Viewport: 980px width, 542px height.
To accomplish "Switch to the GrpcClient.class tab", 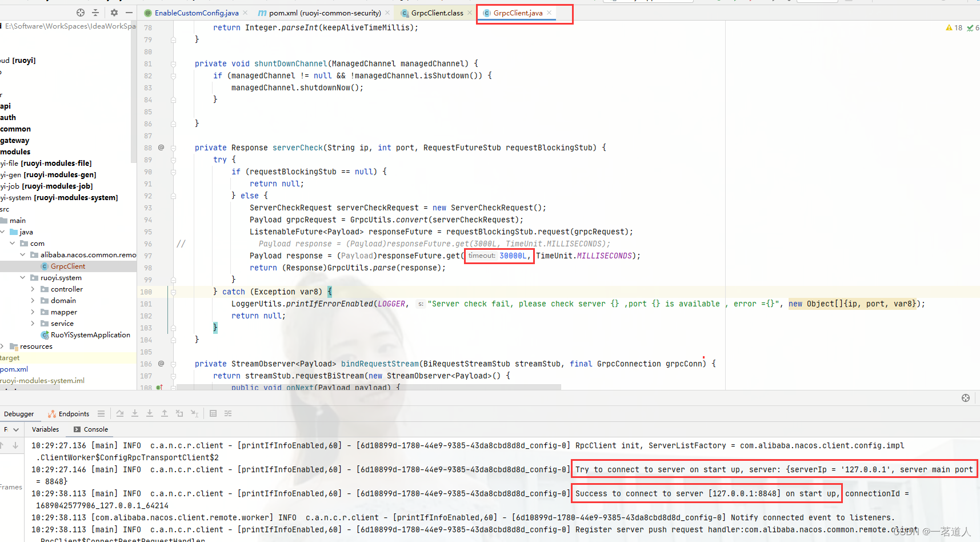I will 437,13.
